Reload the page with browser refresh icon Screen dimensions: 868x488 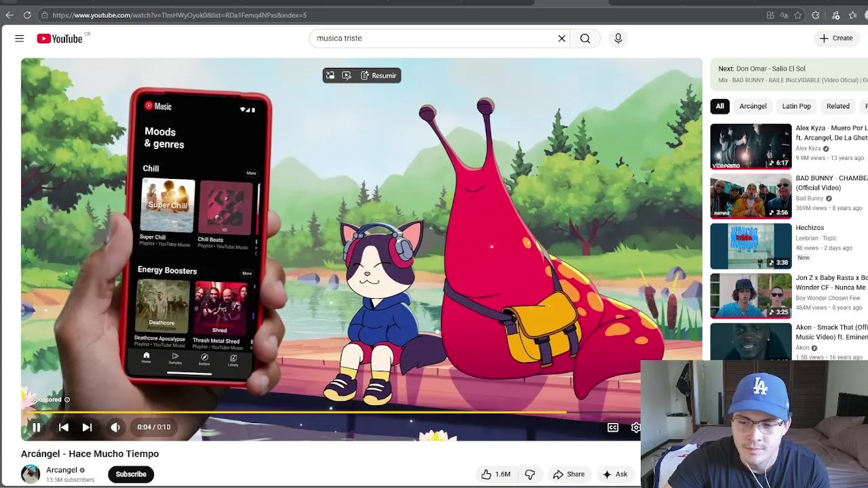click(x=27, y=15)
